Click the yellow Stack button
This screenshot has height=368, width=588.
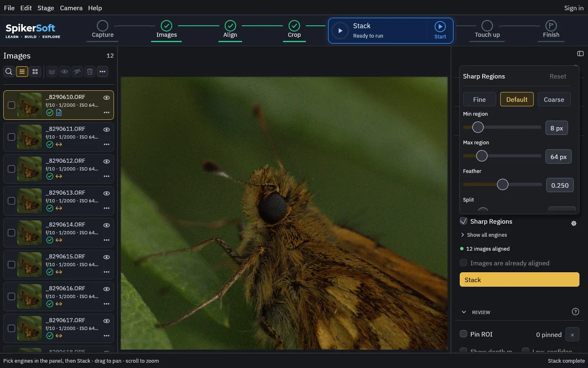pyautogui.click(x=519, y=280)
